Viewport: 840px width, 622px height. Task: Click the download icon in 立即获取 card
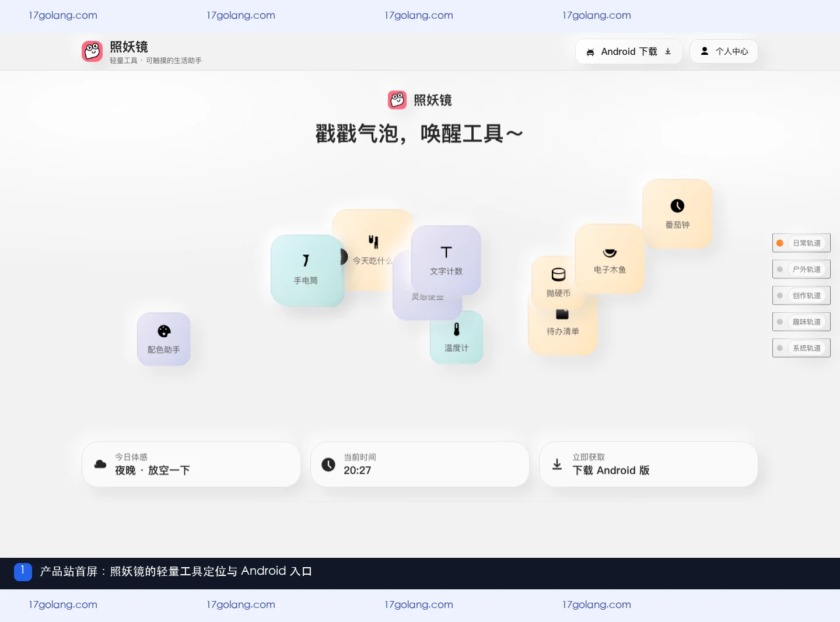(x=557, y=464)
